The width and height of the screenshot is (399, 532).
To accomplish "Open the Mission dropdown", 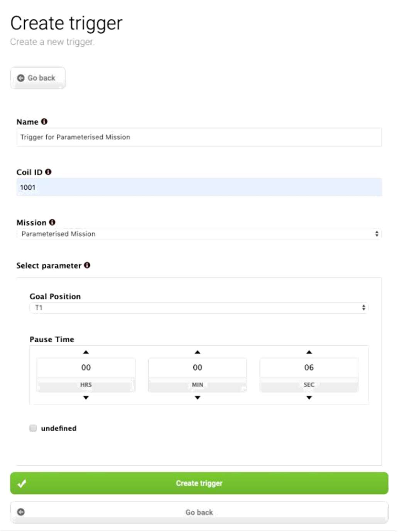I will [199, 234].
